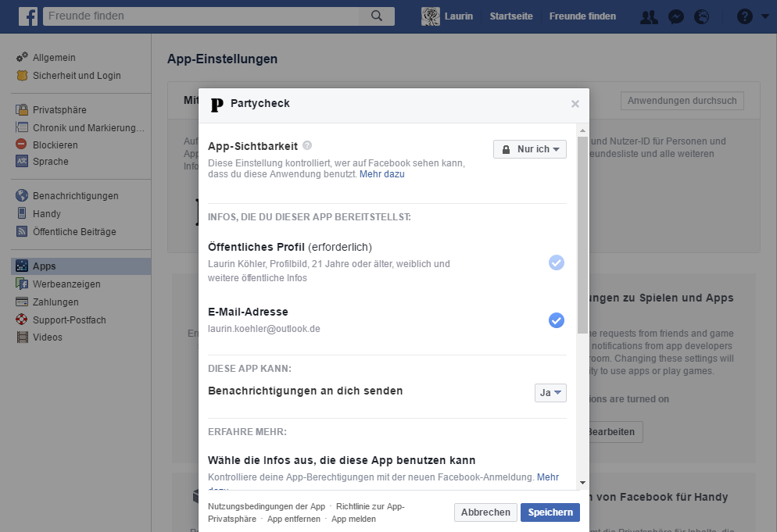Click the Freunde finden search field

[201, 16]
